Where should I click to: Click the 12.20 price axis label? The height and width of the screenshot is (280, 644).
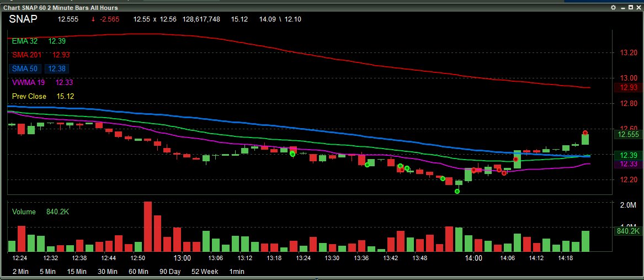(629, 179)
